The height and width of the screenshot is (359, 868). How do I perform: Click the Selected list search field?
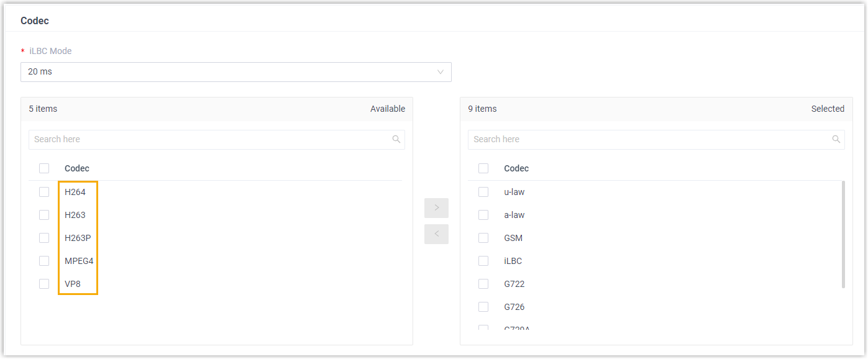[x=649, y=139]
